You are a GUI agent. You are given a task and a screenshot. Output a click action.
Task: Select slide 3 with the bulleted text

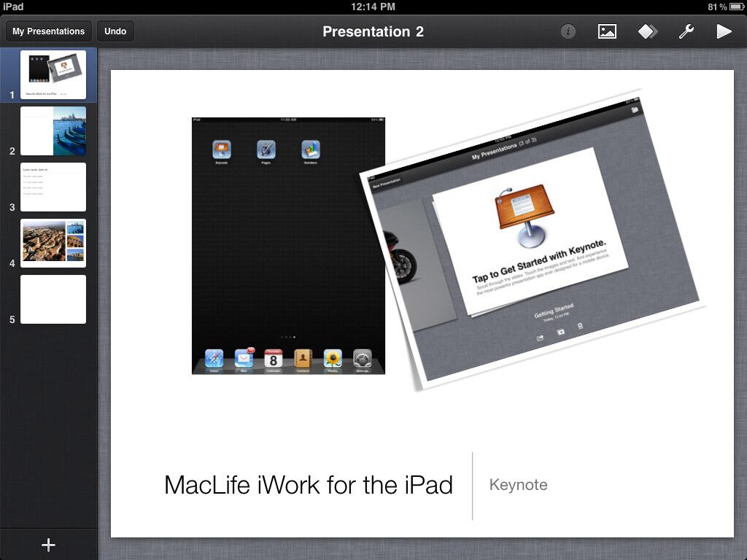54,187
